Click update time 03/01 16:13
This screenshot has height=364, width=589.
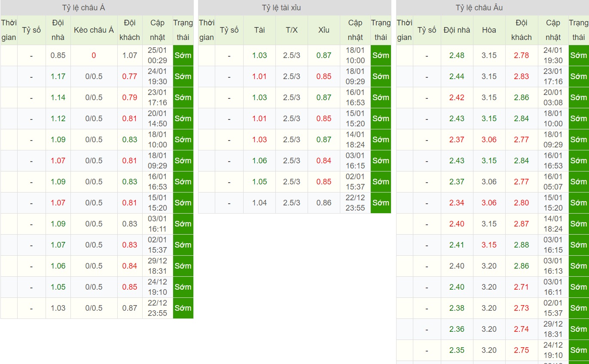(x=553, y=266)
